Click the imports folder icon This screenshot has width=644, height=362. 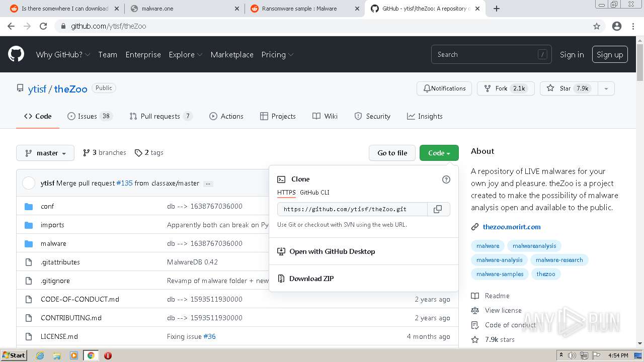point(29,225)
